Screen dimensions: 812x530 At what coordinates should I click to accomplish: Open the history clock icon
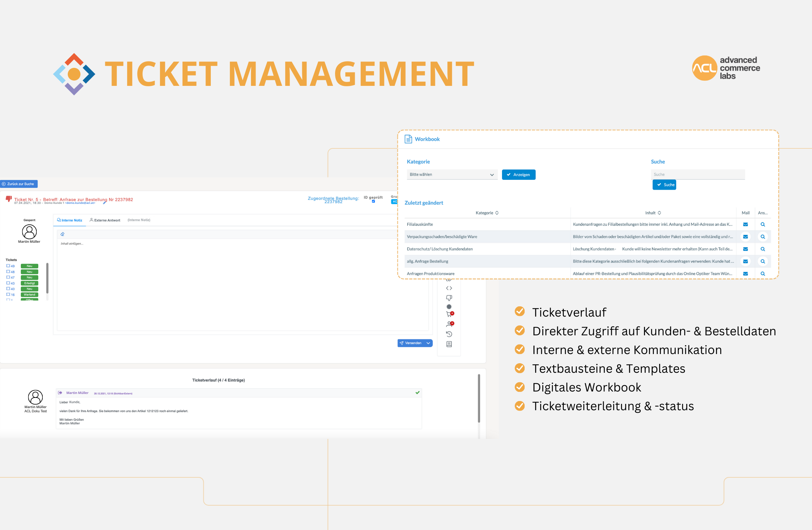click(x=449, y=334)
